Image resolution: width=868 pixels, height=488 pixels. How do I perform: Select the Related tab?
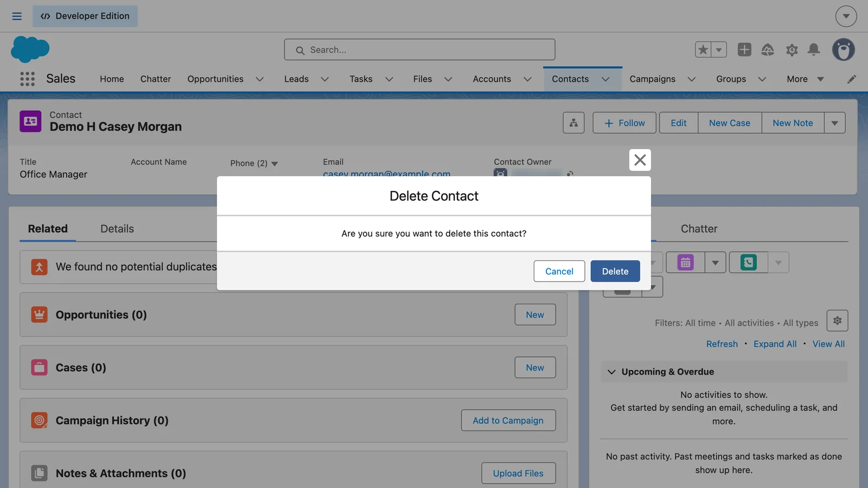pyautogui.click(x=48, y=229)
